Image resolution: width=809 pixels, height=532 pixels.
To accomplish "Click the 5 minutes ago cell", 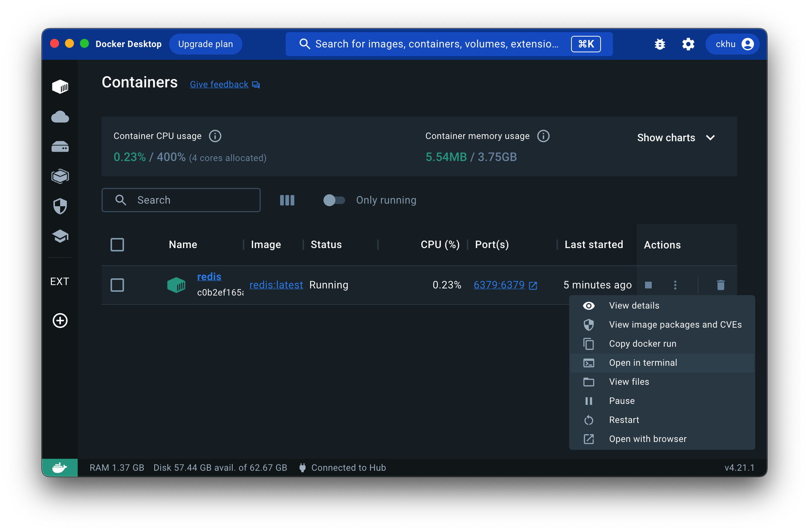I will pyautogui.click(x=597, y=285).
